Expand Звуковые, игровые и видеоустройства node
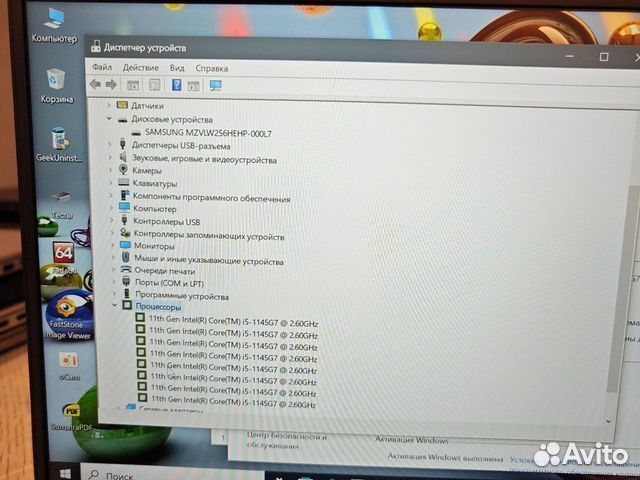This screenshot has width=640, height=480. point(110,157)
